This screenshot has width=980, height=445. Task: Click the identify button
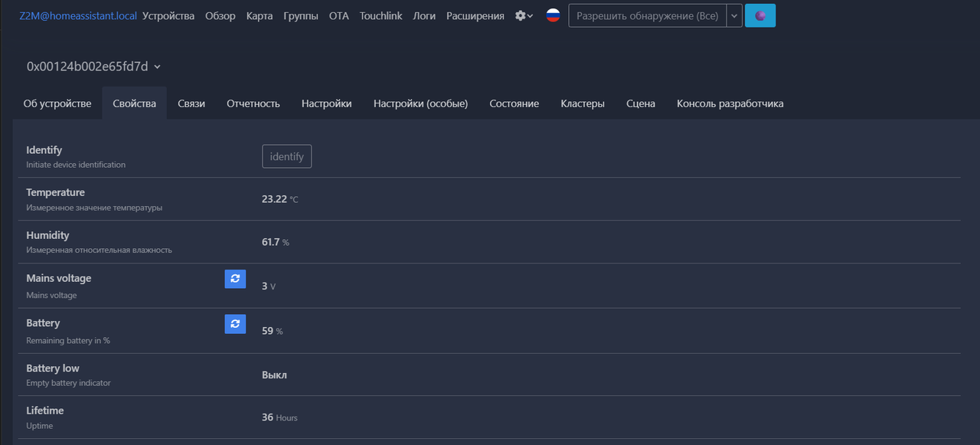click(x=287, y=156)
